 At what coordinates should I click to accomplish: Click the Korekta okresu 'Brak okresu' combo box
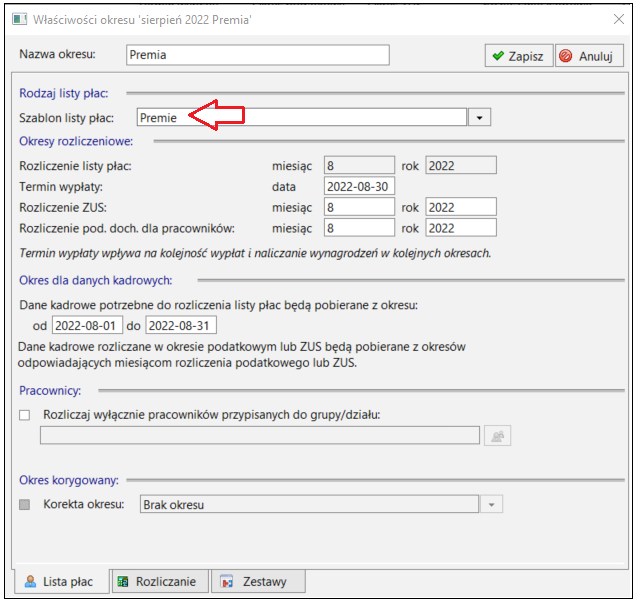[x=309, y=504]
